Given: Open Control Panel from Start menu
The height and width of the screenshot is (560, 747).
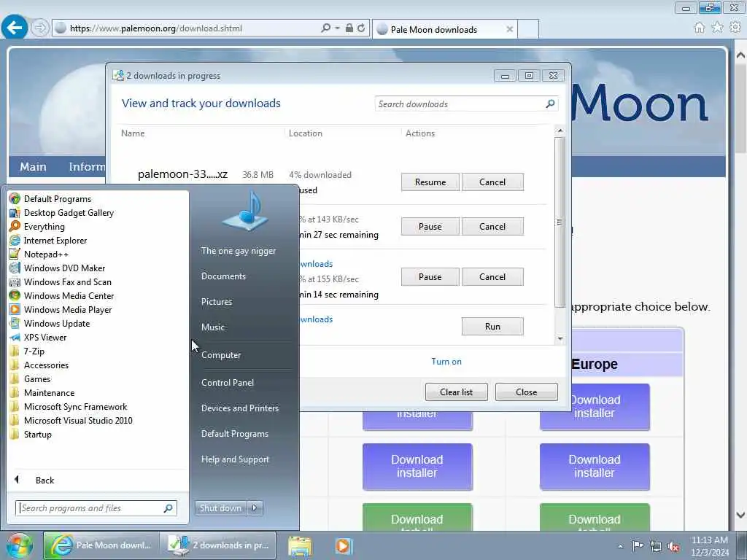Looking at the screenshot, I should click(228, 383).
